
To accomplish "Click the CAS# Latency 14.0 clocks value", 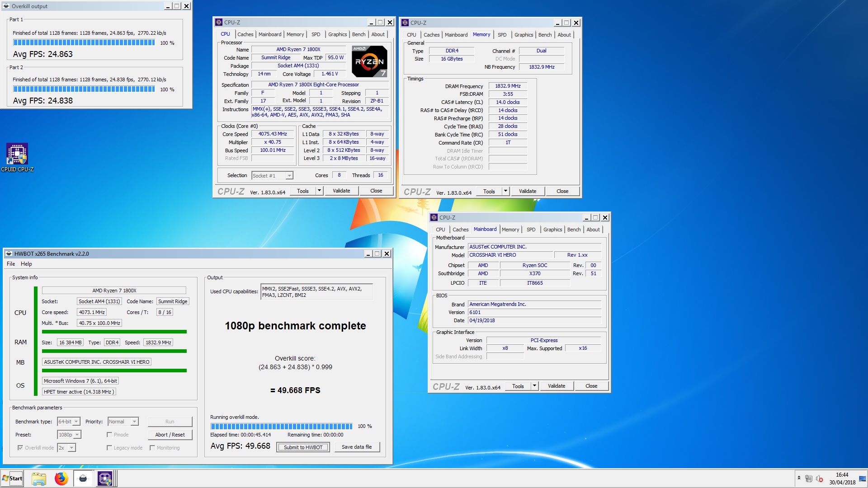I will pyautogui.click(x=508, y=102).
